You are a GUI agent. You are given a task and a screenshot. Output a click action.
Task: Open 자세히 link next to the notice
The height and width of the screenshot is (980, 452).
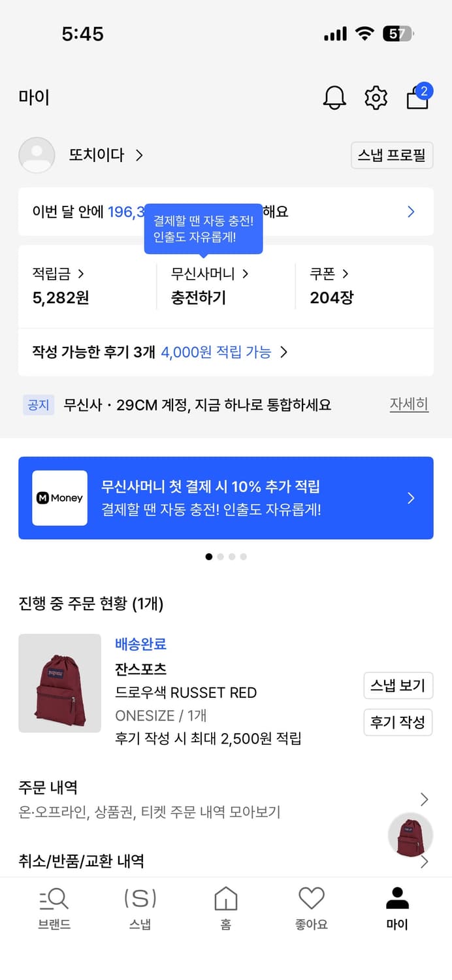409,404
